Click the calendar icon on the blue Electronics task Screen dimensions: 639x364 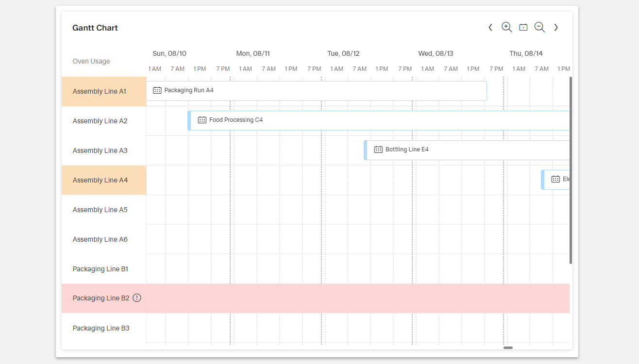555,179
